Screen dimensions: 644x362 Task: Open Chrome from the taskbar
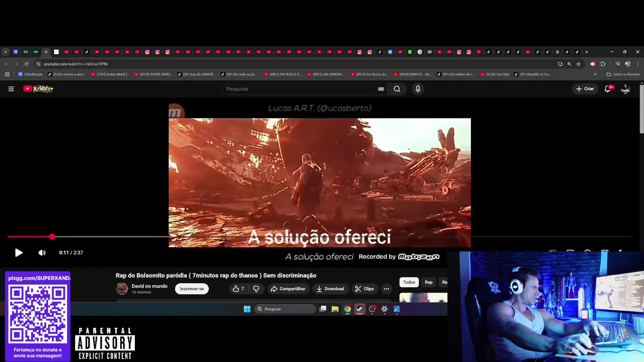click(347, 309)
